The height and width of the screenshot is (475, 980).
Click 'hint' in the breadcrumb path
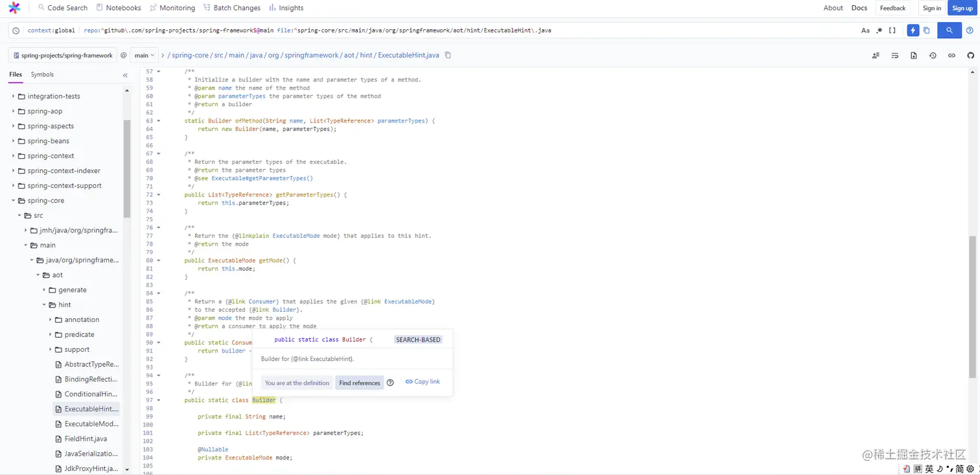point(366,56)
